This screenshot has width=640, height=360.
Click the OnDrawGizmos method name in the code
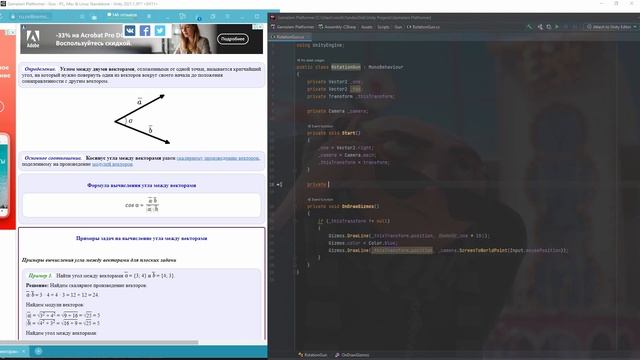[358, 207]
